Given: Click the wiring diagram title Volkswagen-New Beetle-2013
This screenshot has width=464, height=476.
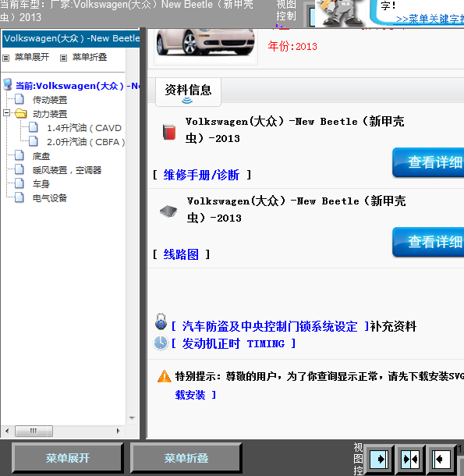Looking at the screenshot, I should click(296, 209).
